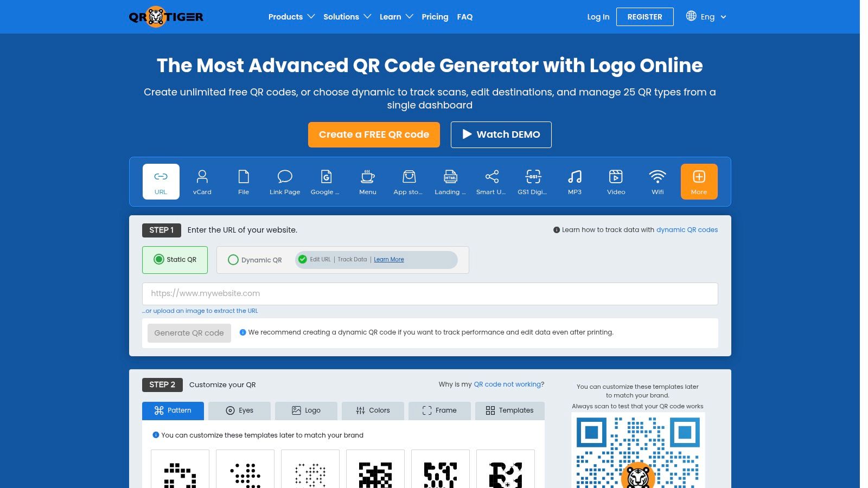Open the Link Page QR type
The width and height of the screenshot is (868, 488).
tap(285, 181)
